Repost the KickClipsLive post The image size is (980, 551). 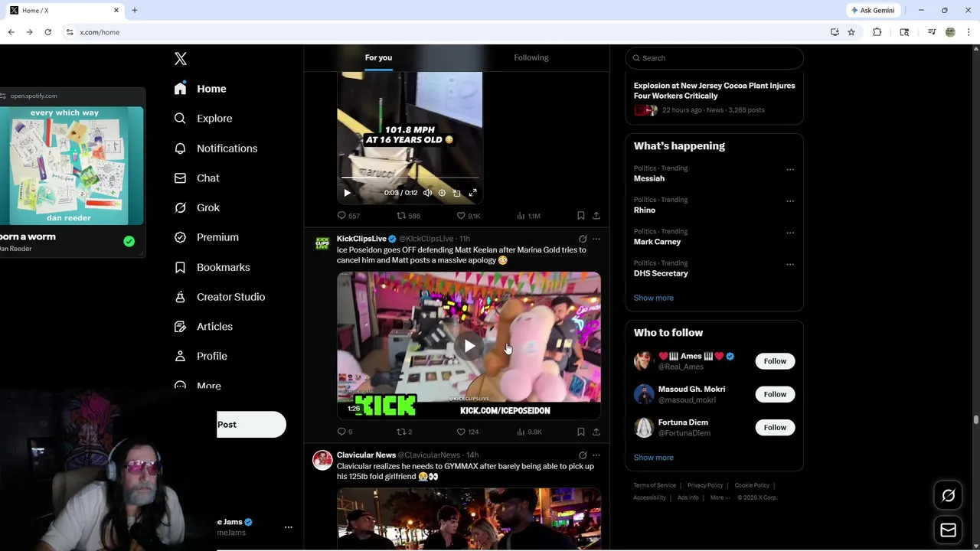click(404, 432)
